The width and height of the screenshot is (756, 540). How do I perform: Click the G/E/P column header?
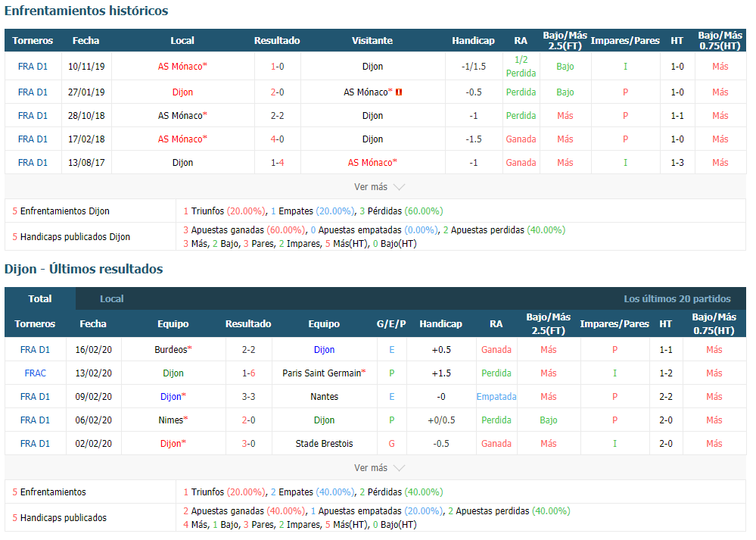tap(391, 324)
